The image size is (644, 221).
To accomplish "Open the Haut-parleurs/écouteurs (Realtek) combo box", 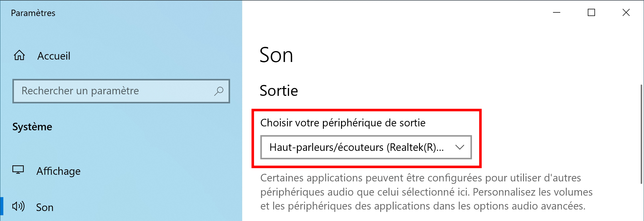I will (x=366, y=147).
